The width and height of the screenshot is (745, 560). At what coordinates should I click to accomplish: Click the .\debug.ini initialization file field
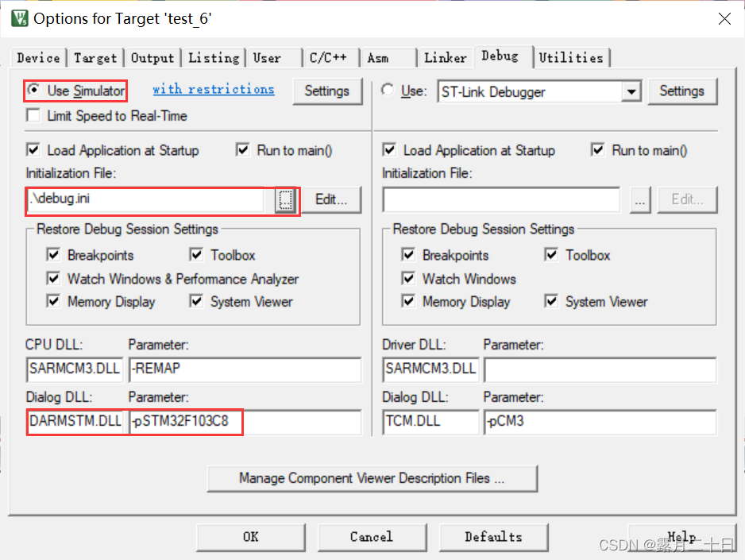[x=146, y=199]
